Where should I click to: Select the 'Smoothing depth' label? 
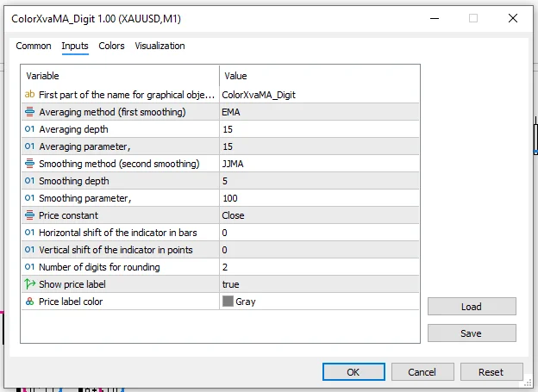pos(74,181)
